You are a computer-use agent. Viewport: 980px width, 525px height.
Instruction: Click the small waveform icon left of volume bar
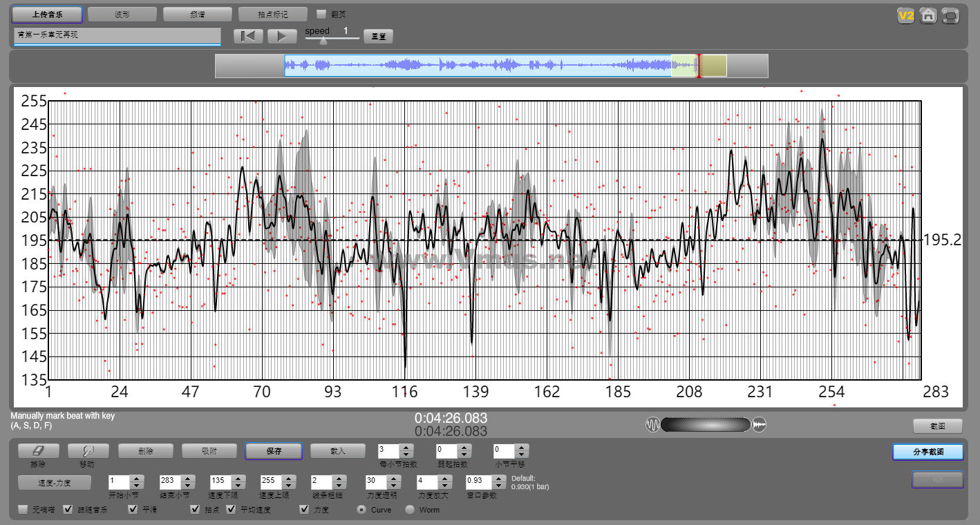click(652, 425)
